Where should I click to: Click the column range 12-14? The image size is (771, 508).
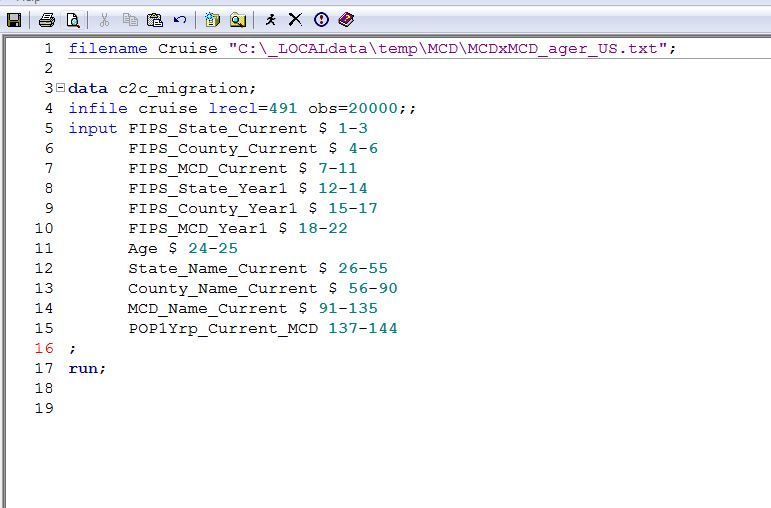coord(343,188)
